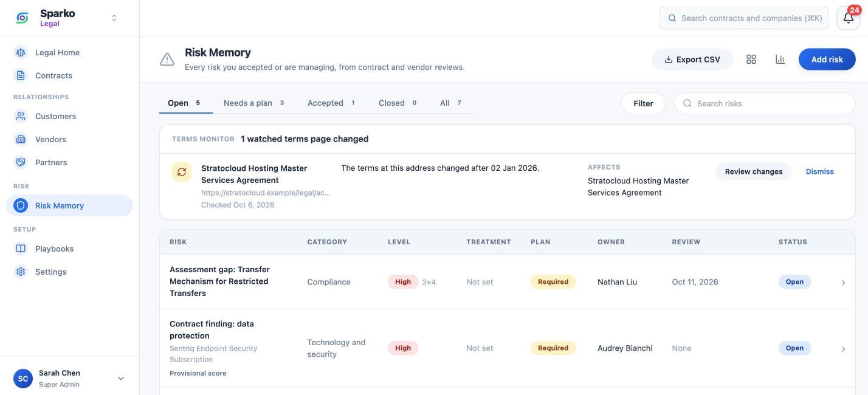This screenshot has height=395, width=868.
Task: Click the Customers people icon
Action: point(21,116)
